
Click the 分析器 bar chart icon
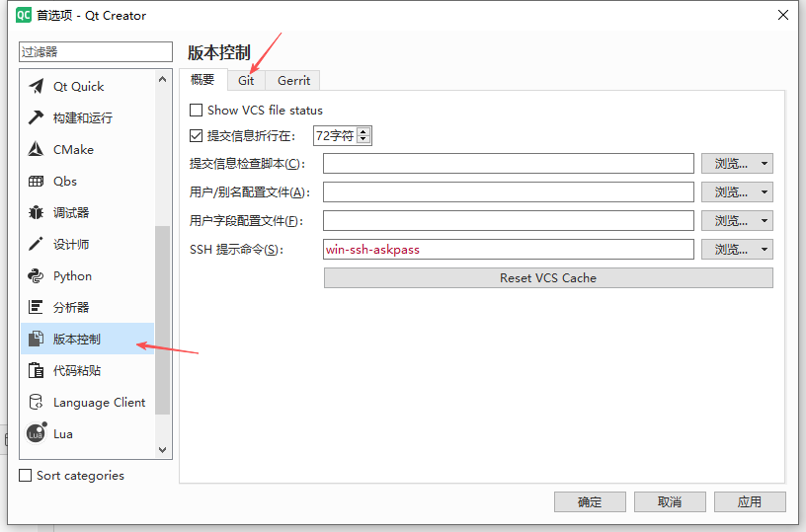click(x=36, y=307)
